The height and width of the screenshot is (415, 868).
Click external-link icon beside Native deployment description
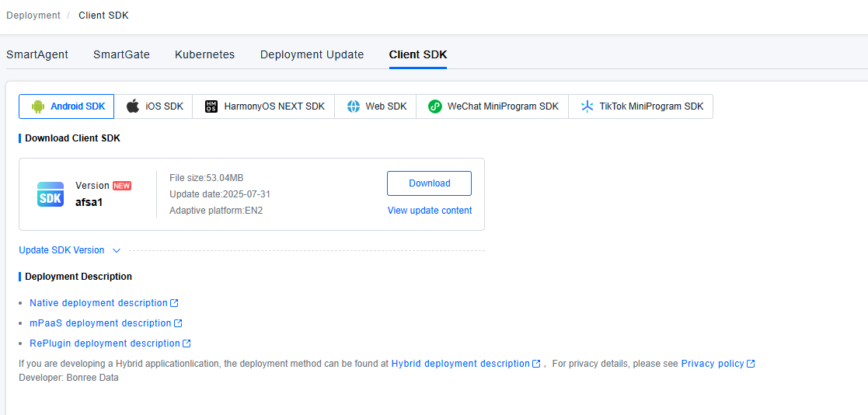(174, 303)
